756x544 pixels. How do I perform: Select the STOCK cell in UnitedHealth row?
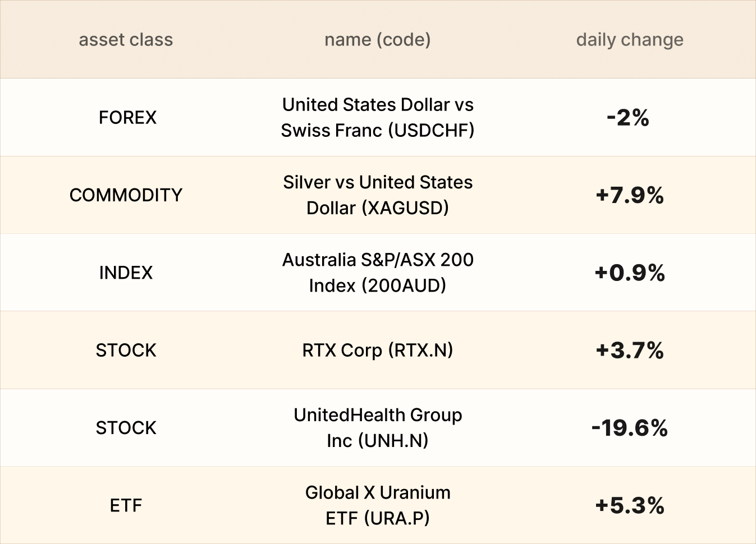point(126,428)
